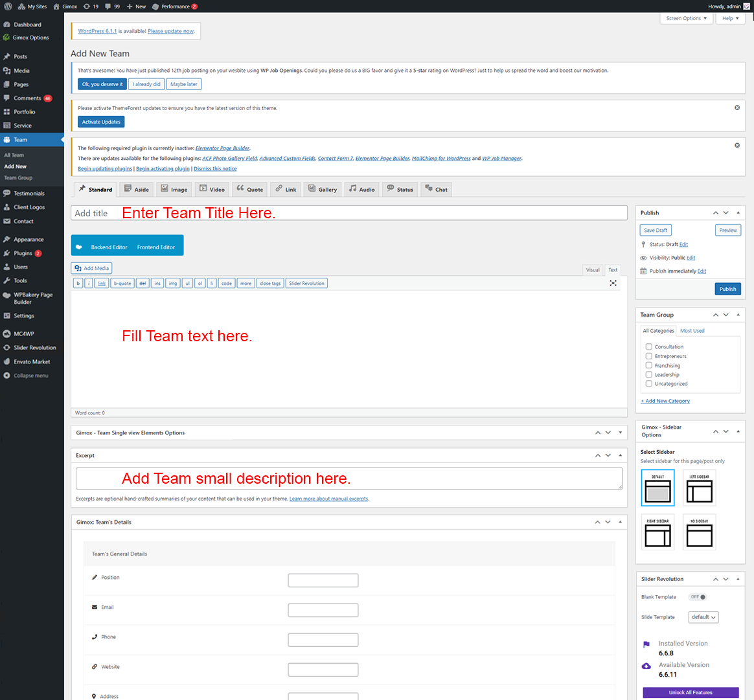The width and height of the screenshot is (754, 700).
Task: Check the Consultation team group
Action: [x=648, y=347]
